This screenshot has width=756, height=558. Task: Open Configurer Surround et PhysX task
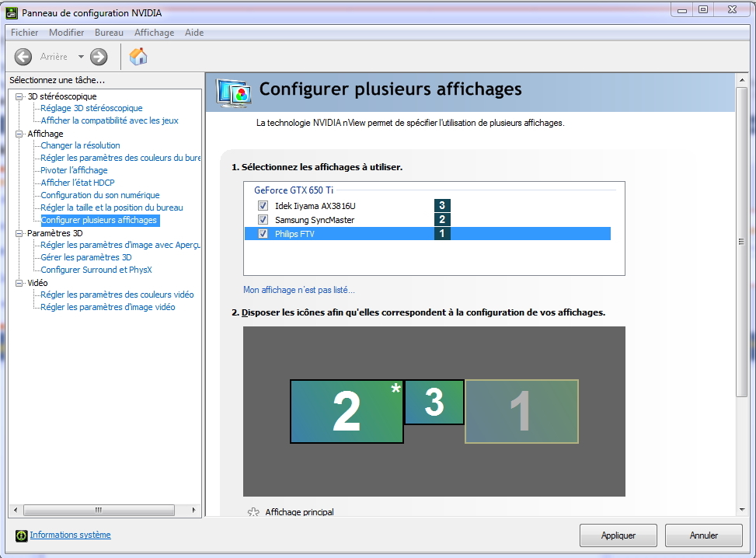pos(96,270)
